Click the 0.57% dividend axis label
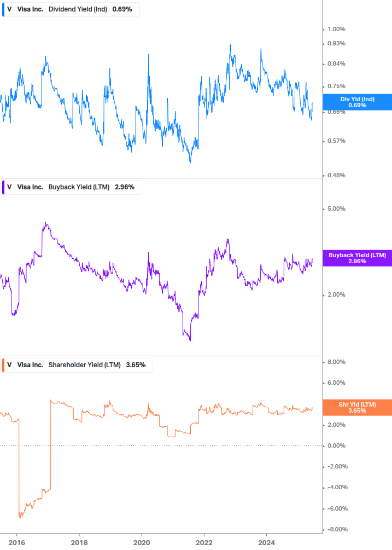The height and width of the screenshot is (550, 392). [336, 141]
